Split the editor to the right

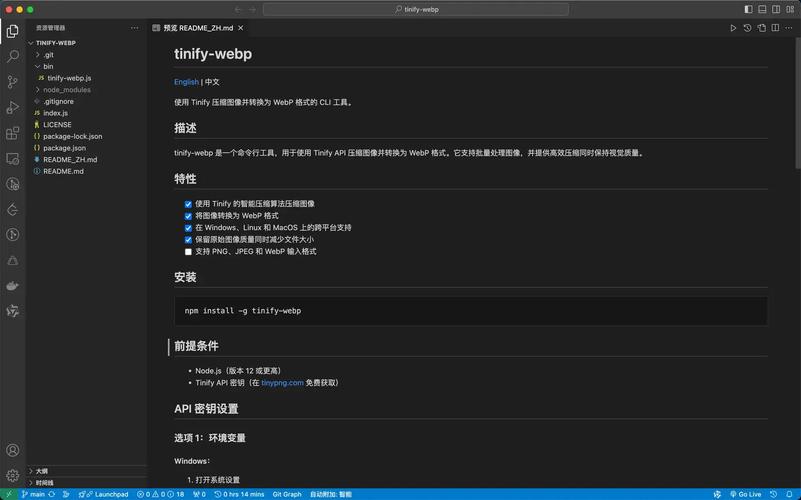tap(775, 28)
